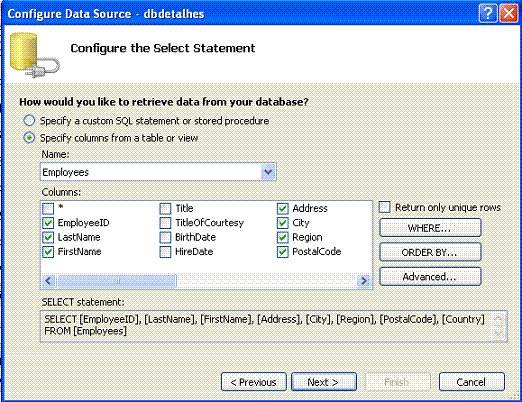Click the Help question mark icon
The image size is (522, 402).
point(487,14)
